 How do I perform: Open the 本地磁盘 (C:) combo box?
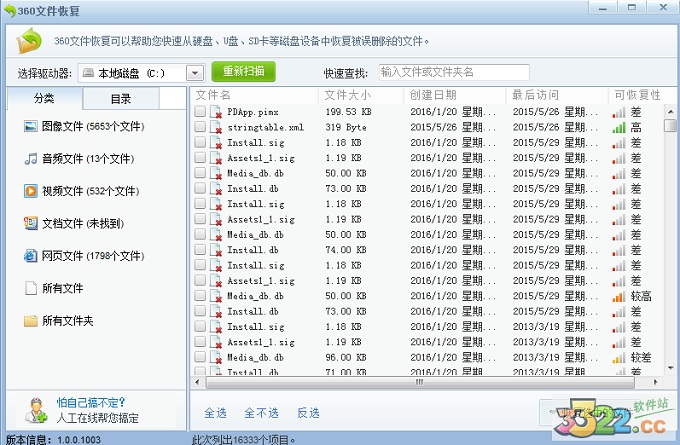[141, 73]
